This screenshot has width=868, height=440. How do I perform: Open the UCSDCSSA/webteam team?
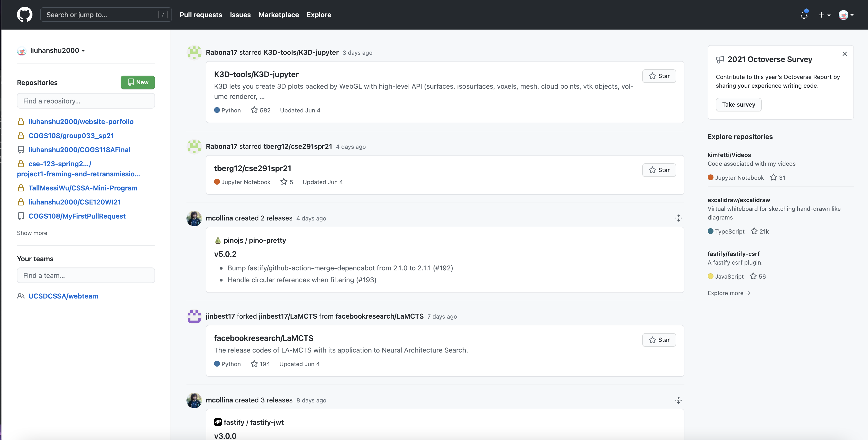click(63, 296)
